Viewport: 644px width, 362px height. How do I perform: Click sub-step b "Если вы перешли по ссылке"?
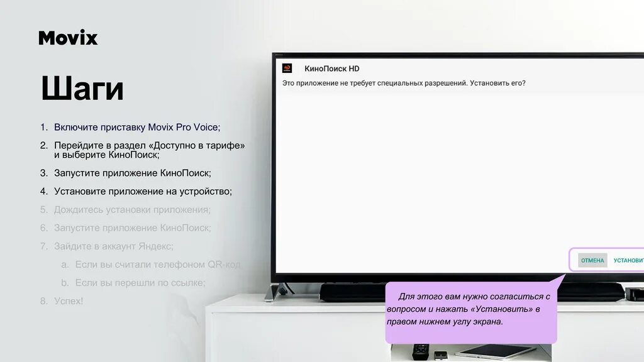140,283
